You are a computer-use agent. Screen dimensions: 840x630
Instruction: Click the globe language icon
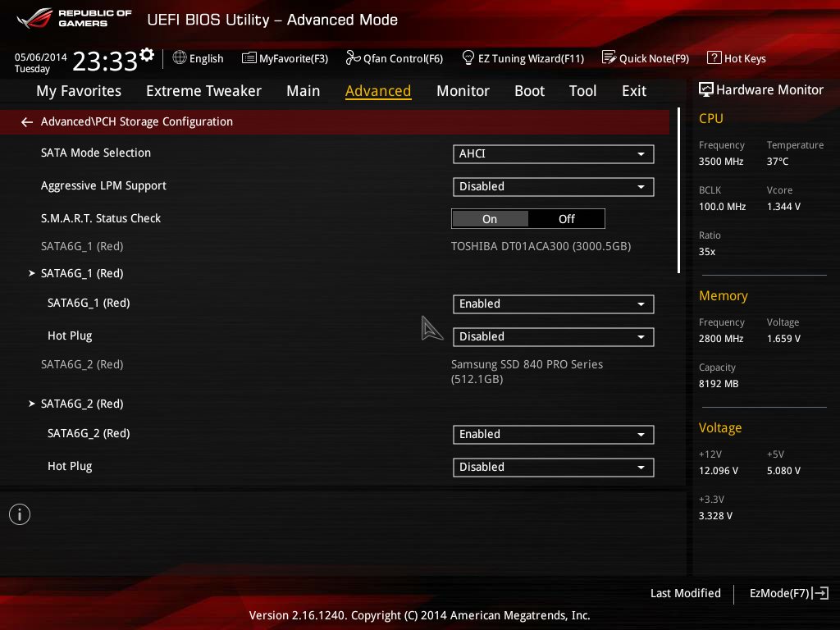coord(180,58)
